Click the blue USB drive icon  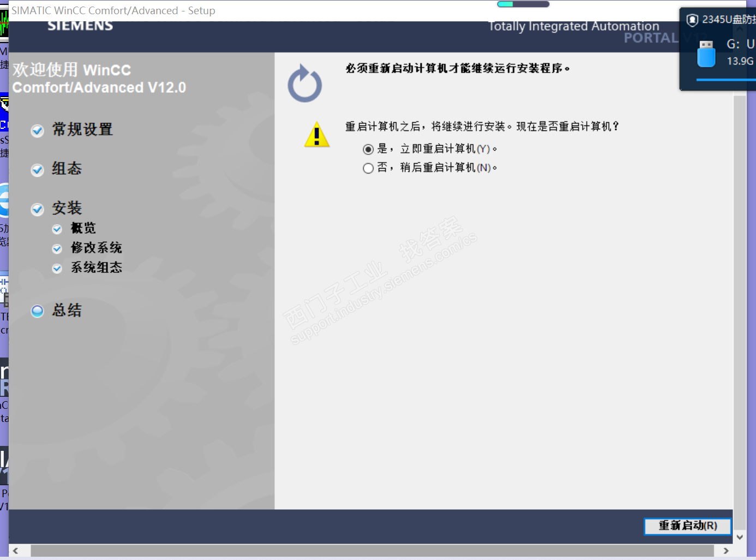click(706, 54)
